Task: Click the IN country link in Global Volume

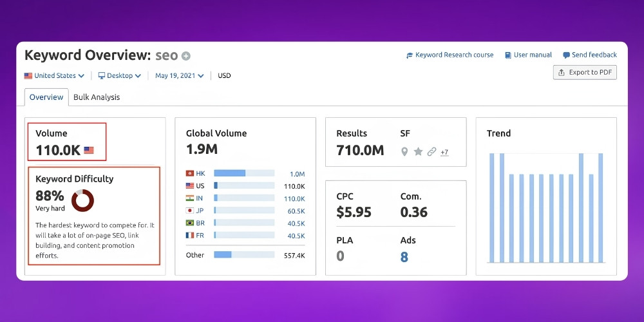Action: 199,198
